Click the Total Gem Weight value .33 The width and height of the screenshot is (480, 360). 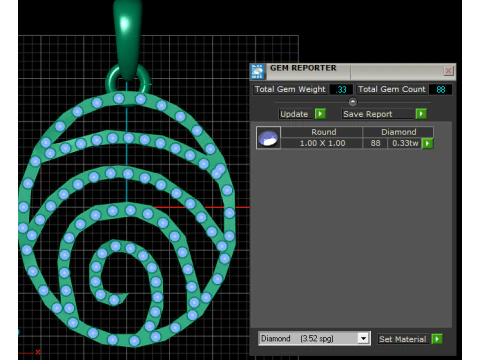341,89
